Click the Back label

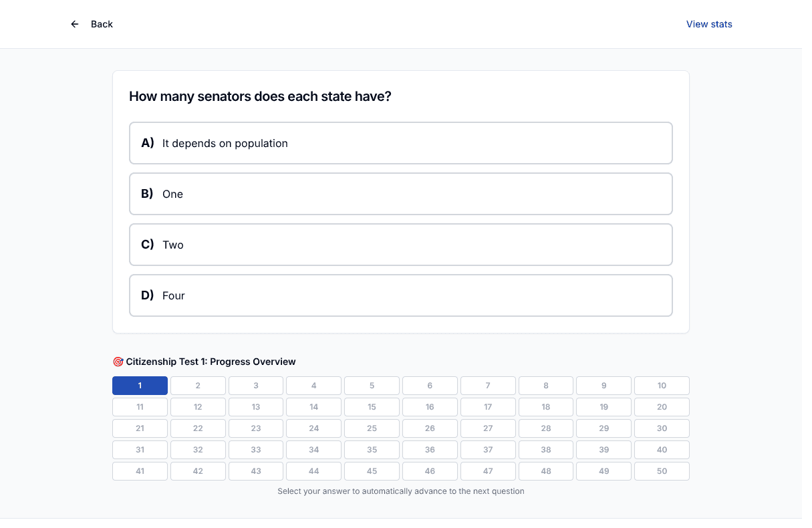click(102, 24)
